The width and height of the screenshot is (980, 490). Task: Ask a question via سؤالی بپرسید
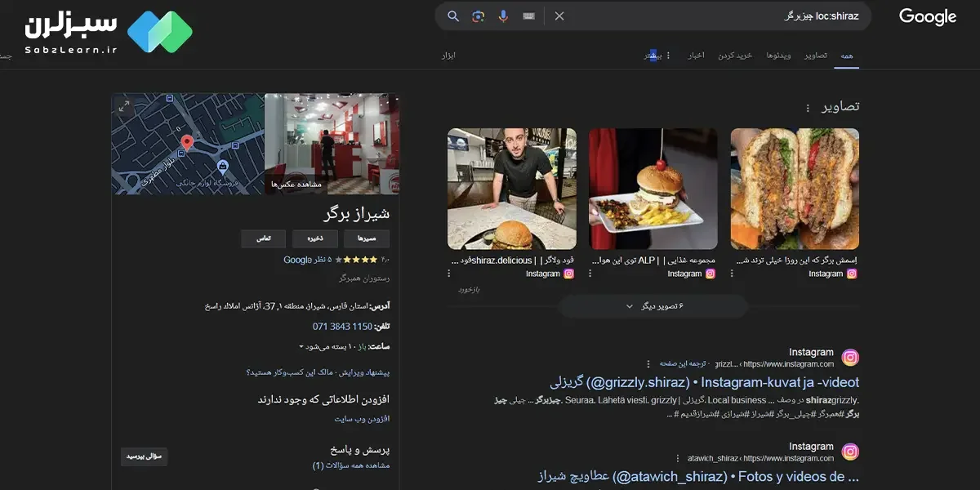point(144,457)
